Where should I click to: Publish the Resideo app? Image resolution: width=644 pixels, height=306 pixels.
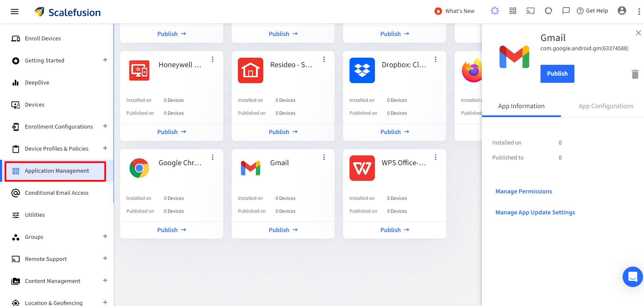pos(283,132)
